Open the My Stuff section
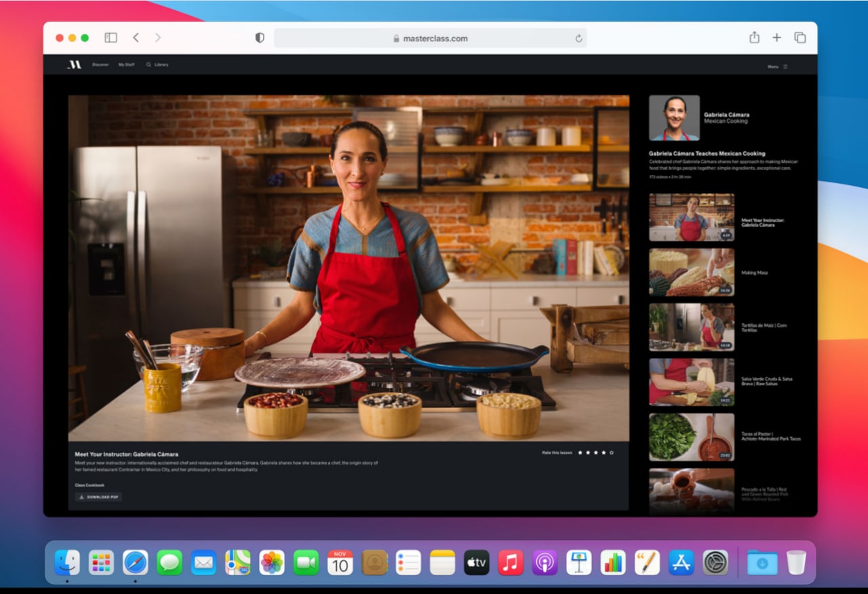 click(x=126, y=64)
